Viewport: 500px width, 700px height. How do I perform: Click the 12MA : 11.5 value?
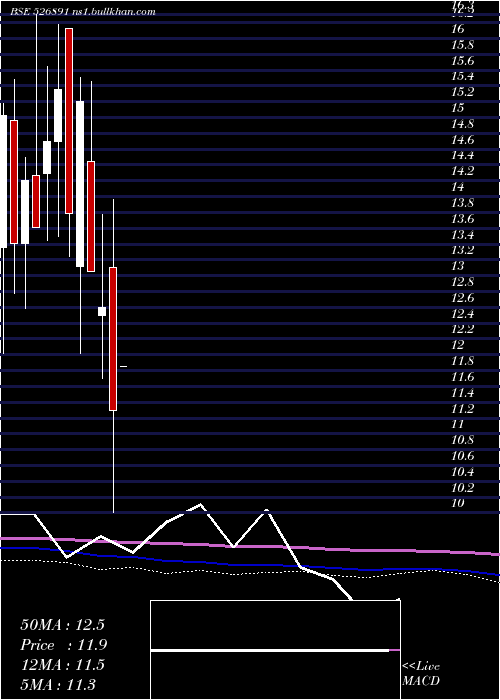[x=62, y=665]
